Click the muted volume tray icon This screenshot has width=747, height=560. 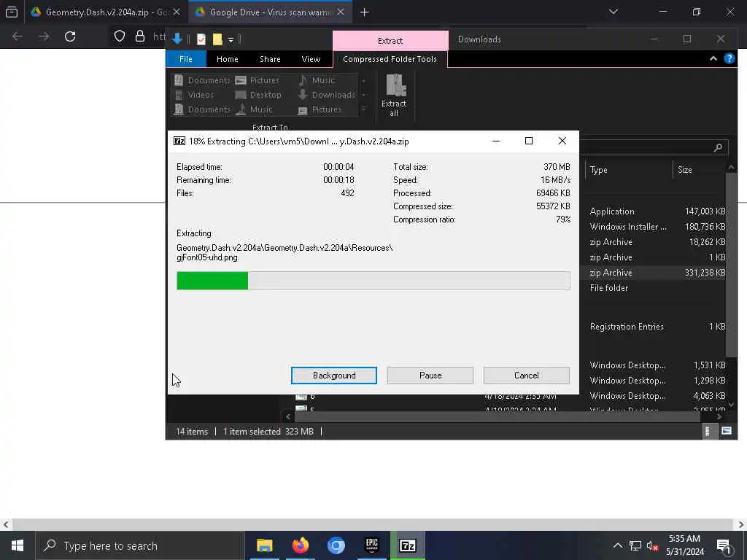click(x=652, y=545)
